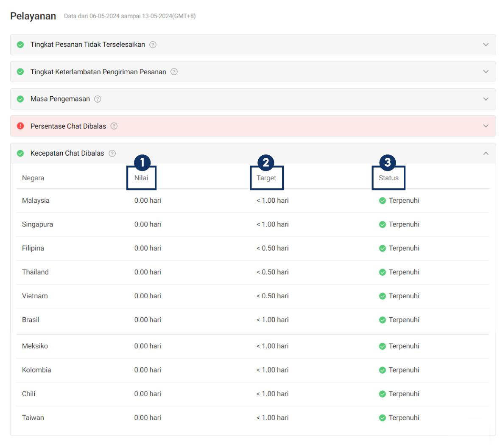Click the green check icon on Kecepatan Chat Dibalas

click(x=20, y=153)
